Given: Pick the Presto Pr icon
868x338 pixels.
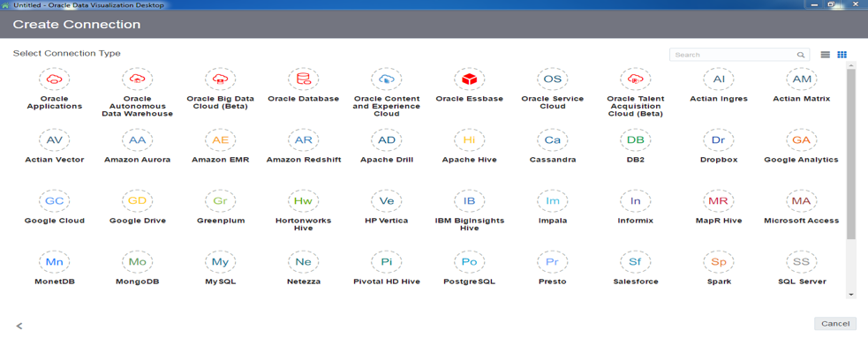Looking at the screenshot, I should coord(553,261).
